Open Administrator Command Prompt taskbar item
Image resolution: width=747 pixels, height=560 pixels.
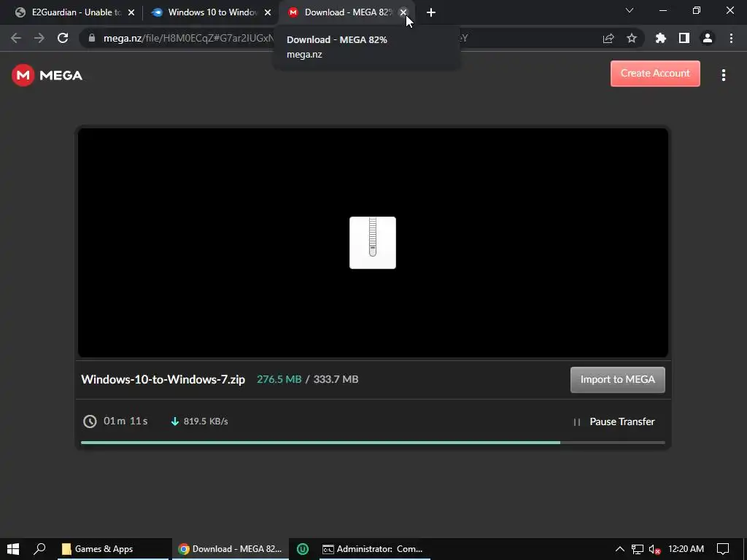tap(373, 549)
